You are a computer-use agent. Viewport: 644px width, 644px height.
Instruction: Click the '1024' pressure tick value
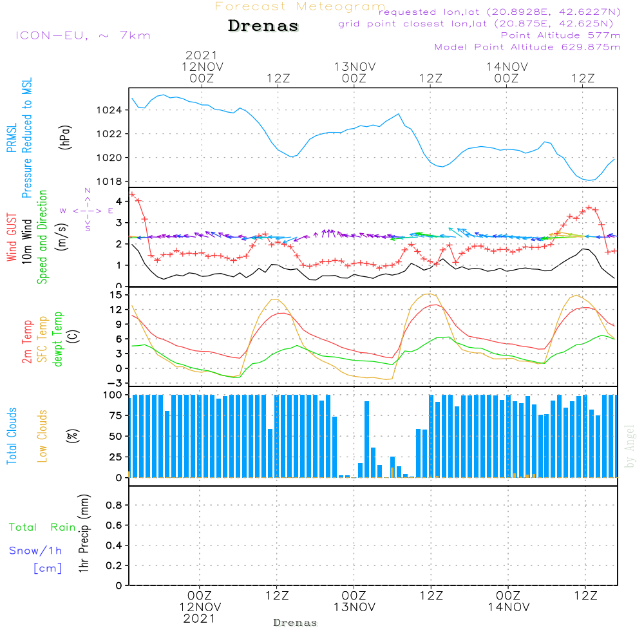click(x=109, y=110)
